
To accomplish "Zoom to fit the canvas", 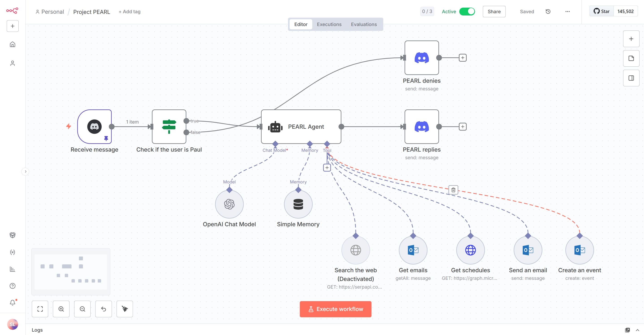I will pos(40,309).
